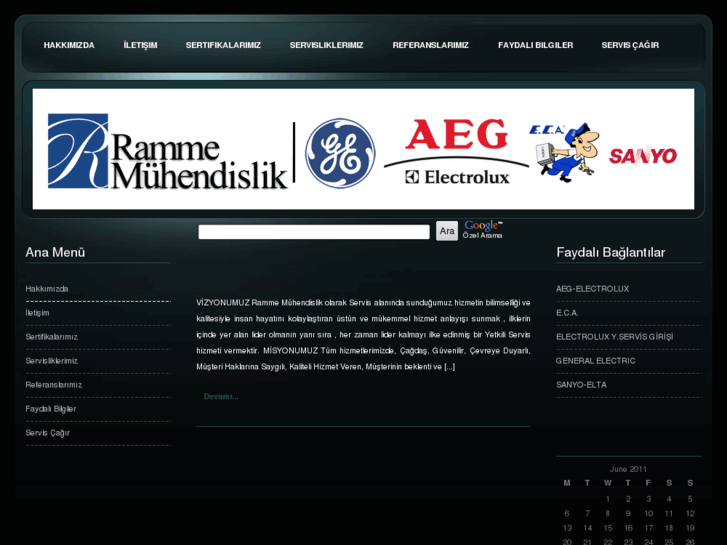727x545 pixels.
Task: Click the Ramme Mühendislik logo
Action: pyautogui.click(x=168, y=151)
